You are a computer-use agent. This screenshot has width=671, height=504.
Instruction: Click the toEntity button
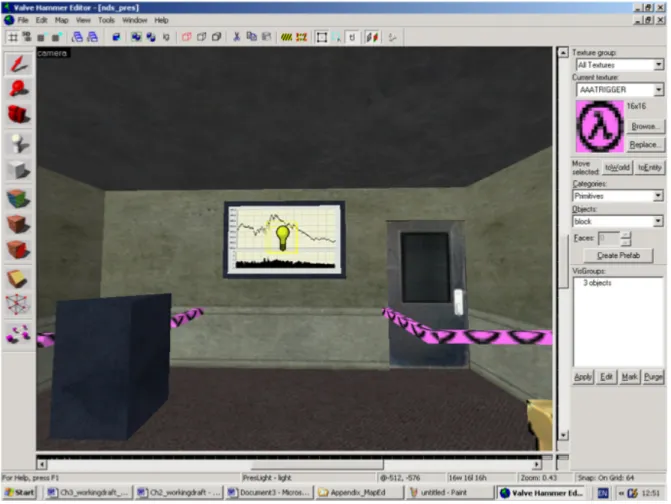649,167
